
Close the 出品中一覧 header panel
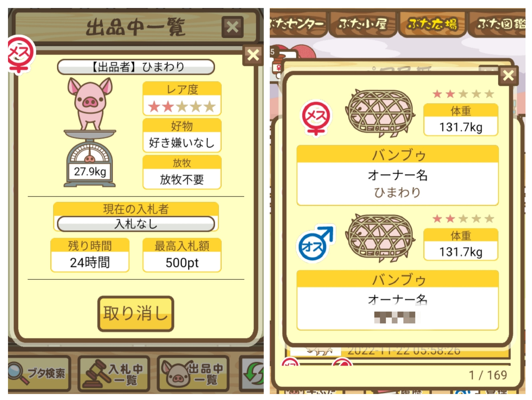point(232,27)
